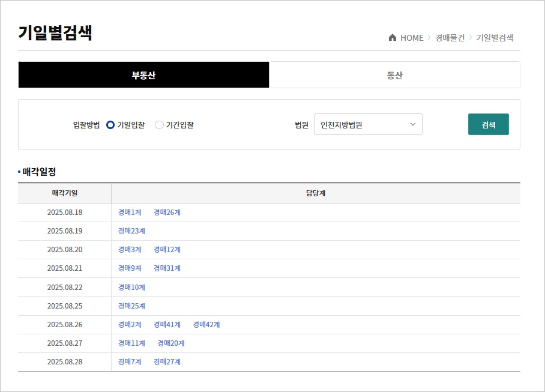The width and height of the screenshot is (545, 392).
Task: Click date cell 2025.08.25
Action: coord(65,306)
